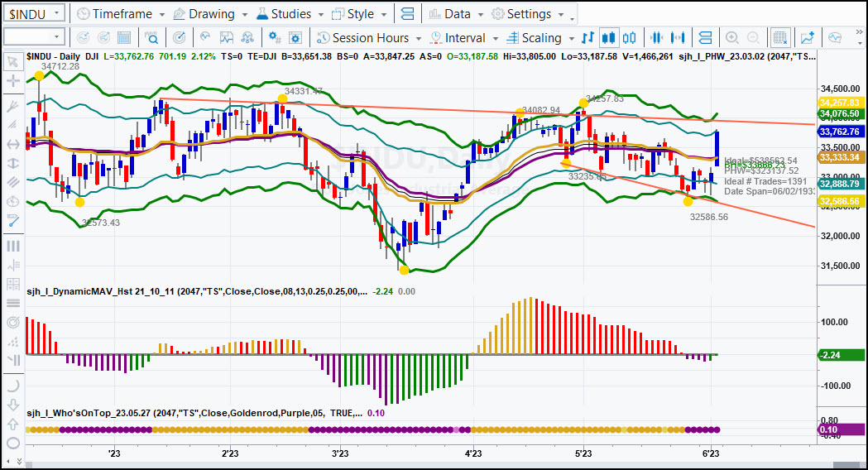Screen dimensions: 868x470
Task: Click the 33,762.76 last price label
Action: pyautogui.click(x=839, y=132)
